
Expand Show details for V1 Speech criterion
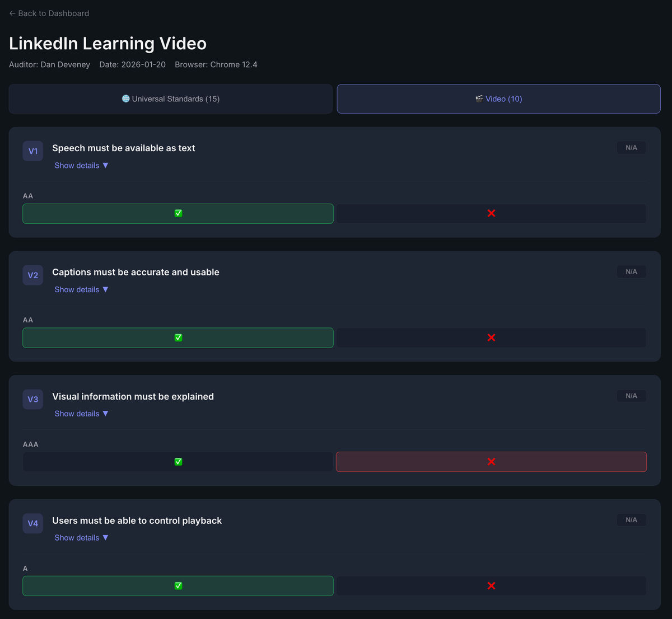(x=82, y=166)
